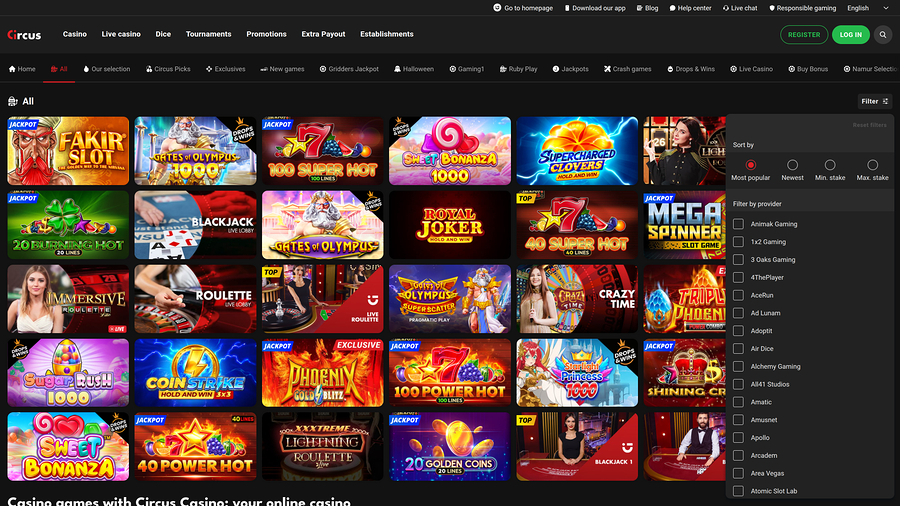Image resolution: width=900 pixels, height=506 pixels.
Task: Open Phoenix Gold Blitz game
Action: (x=323, y=373)
